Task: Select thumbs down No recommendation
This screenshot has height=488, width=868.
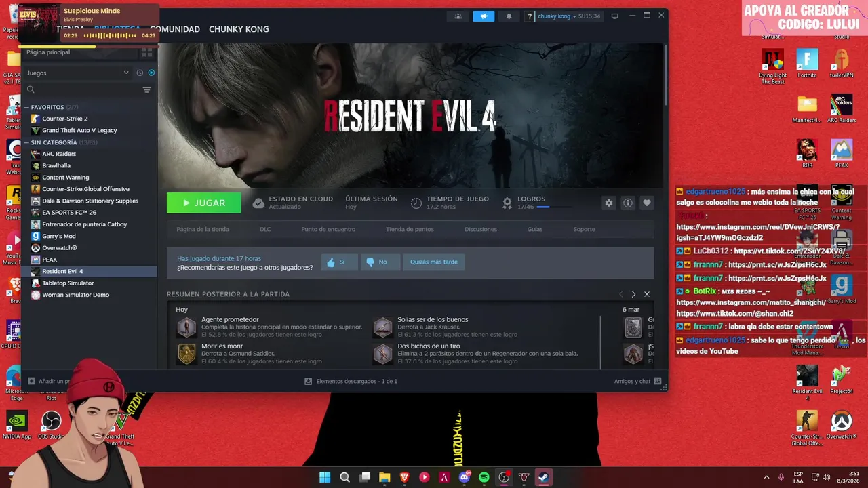Action: coord(380,262)
